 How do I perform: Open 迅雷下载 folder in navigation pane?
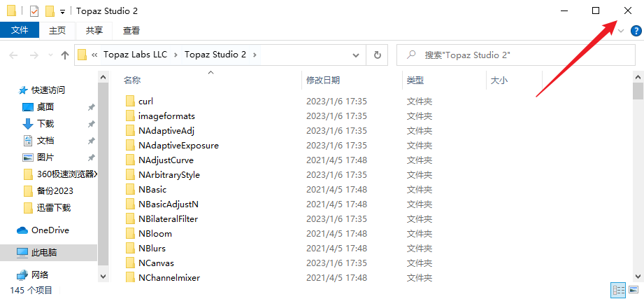(x=54, y=208)
